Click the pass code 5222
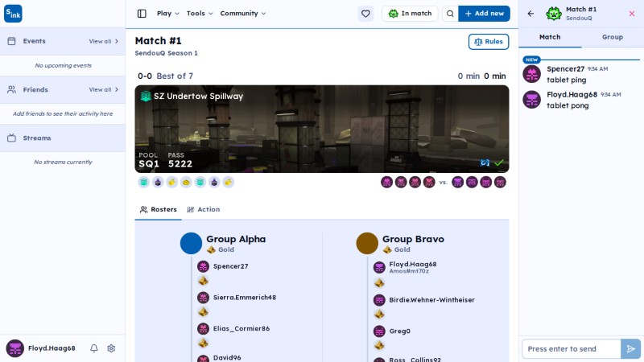Viewport: 644px width, 362px height. 180,164
